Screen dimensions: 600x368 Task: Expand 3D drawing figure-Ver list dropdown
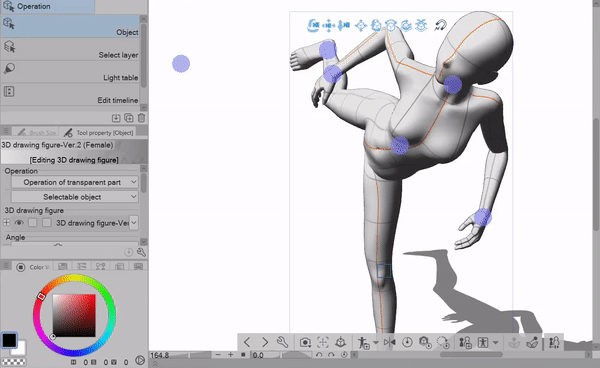tap(134, 223)
